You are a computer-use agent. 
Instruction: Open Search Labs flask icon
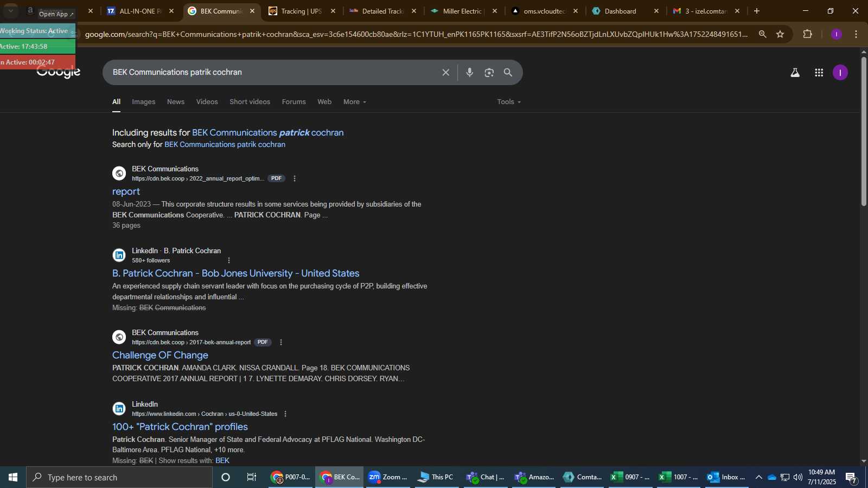(x=795, y=73)
